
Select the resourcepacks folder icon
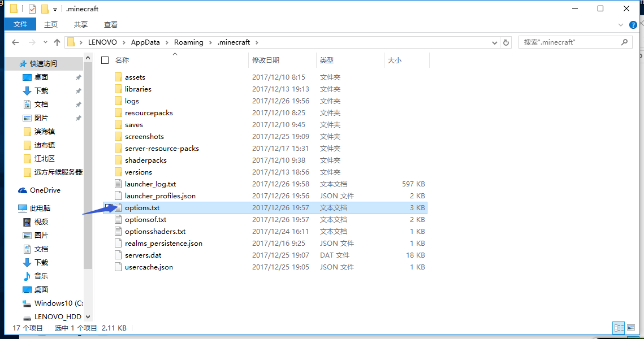pos(118,113)
